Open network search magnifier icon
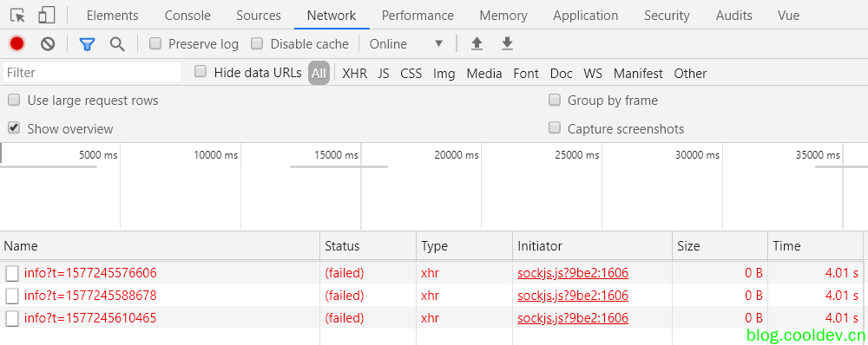 click(117, 44)
